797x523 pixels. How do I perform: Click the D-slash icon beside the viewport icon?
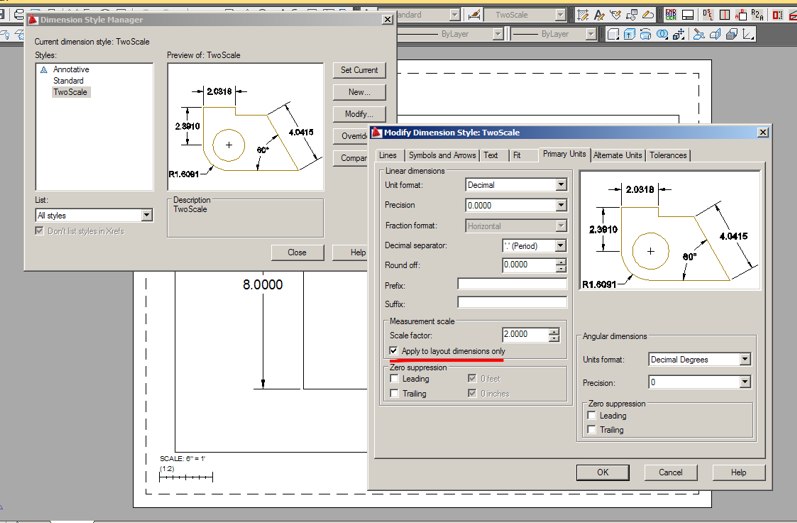(x=708, y=15)
